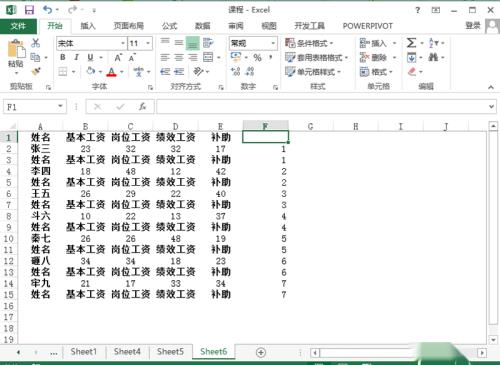Screen dimensions: 500x365
Task: Open Cell Styles menu
Action: click(313, 71)
